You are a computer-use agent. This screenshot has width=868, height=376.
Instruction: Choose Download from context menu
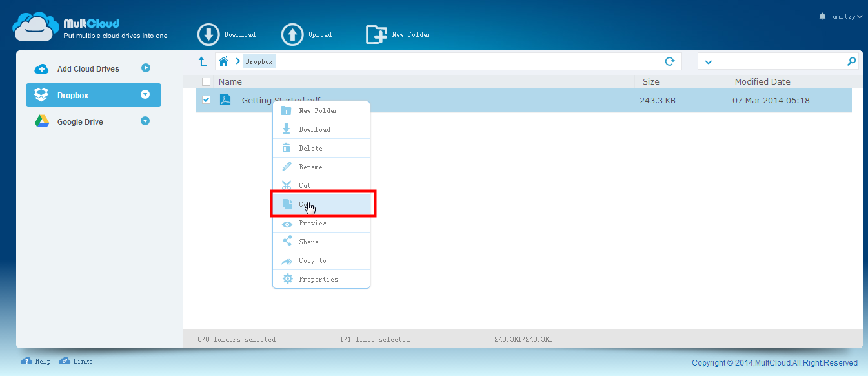321,129
